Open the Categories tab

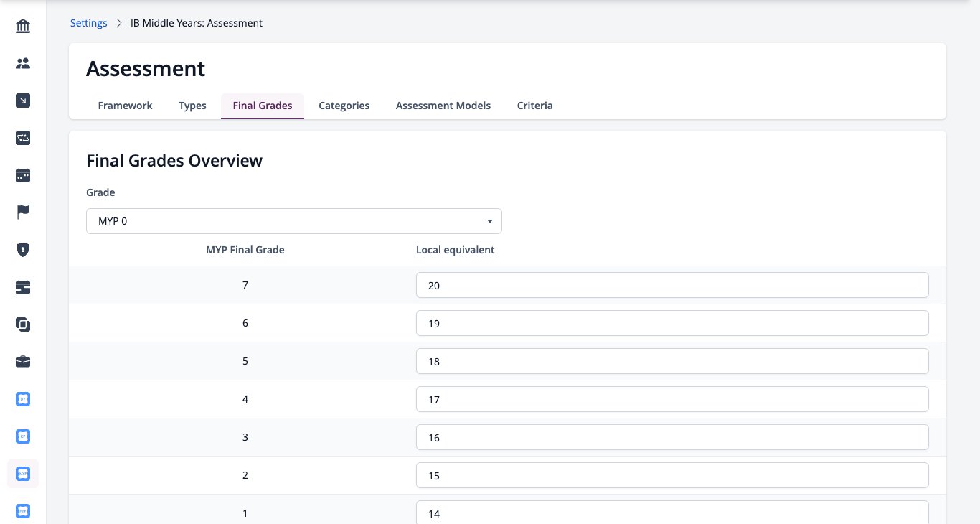[344, 106]
